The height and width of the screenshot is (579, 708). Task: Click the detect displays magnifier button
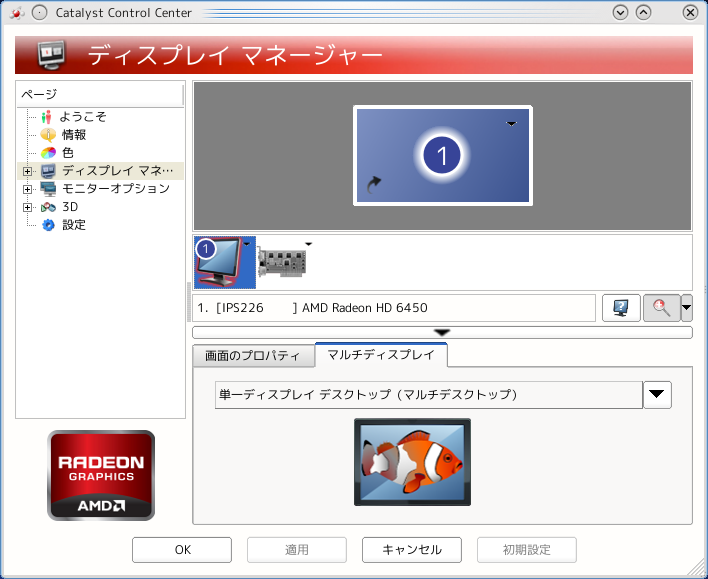pyautogui.click(x=660, y=308)
